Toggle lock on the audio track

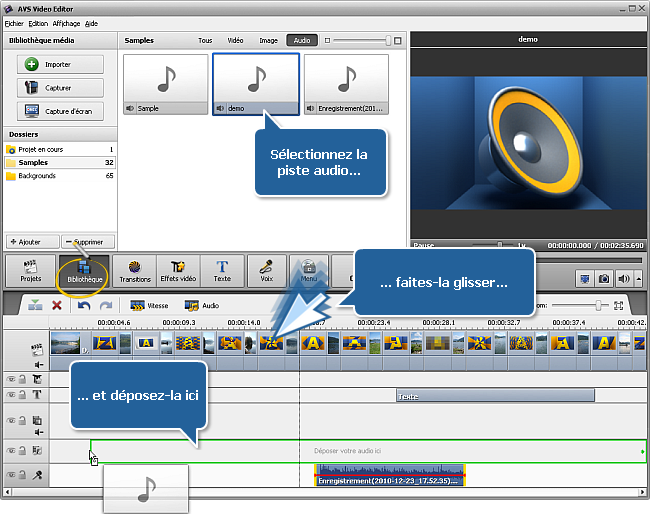click(x=21, y=451)
